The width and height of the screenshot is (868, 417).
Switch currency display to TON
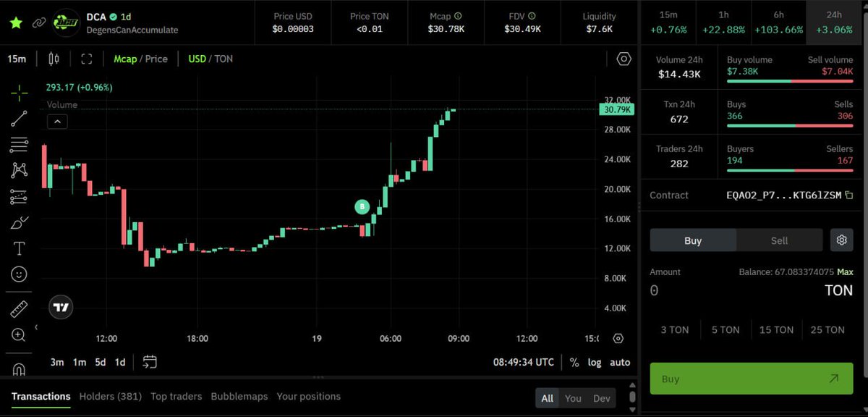tap(225, 59)
